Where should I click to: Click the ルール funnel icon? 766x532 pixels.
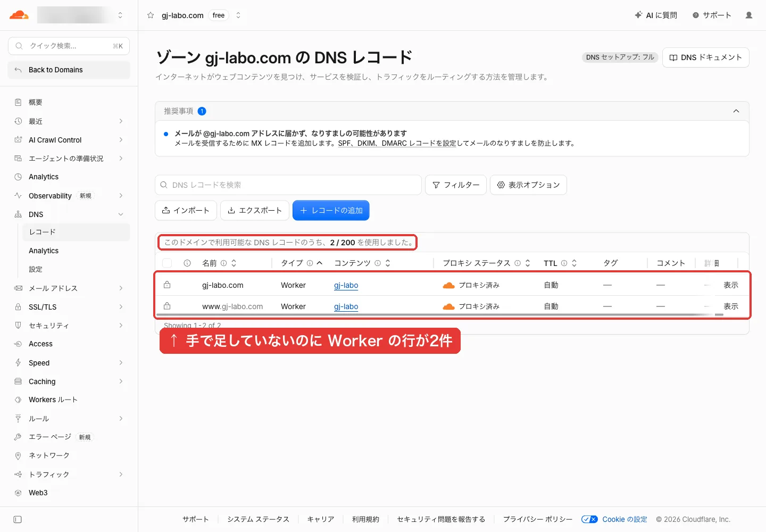(18, 419)
